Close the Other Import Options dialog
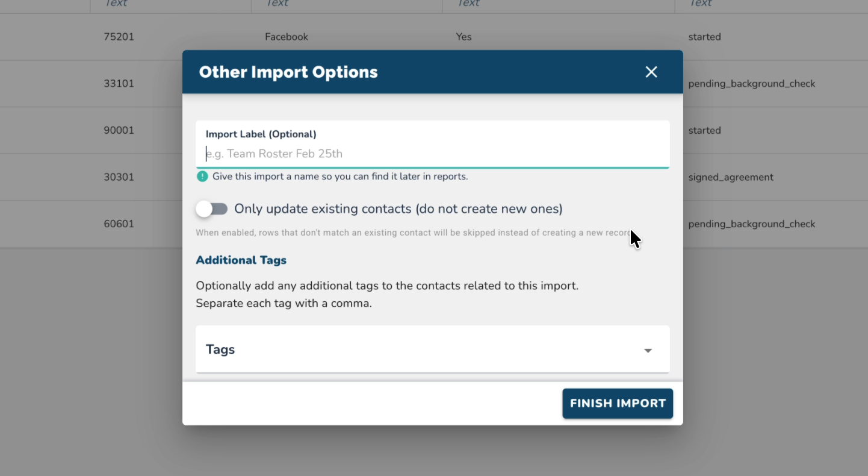This screenshot has width=868, height=476. tap(651, 72)
